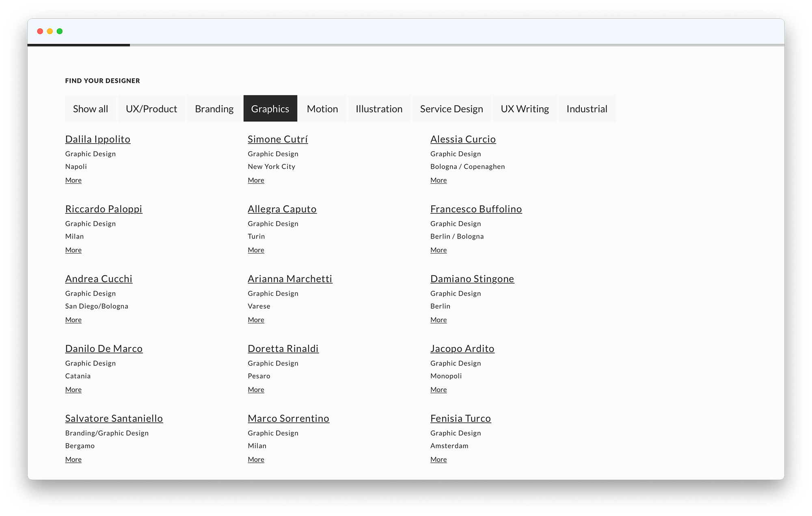Filter by Industrial designers
Screen dimensions: 812x516
[587, 108]
